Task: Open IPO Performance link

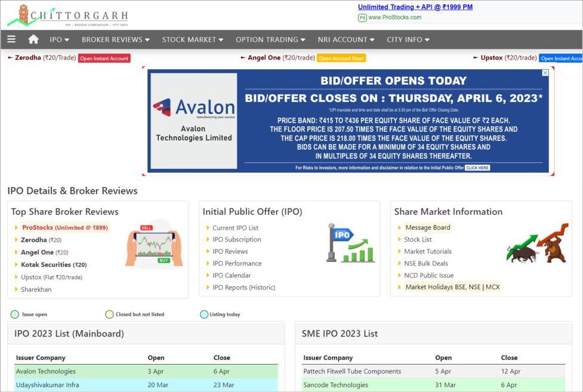Action: coord(237,263)
